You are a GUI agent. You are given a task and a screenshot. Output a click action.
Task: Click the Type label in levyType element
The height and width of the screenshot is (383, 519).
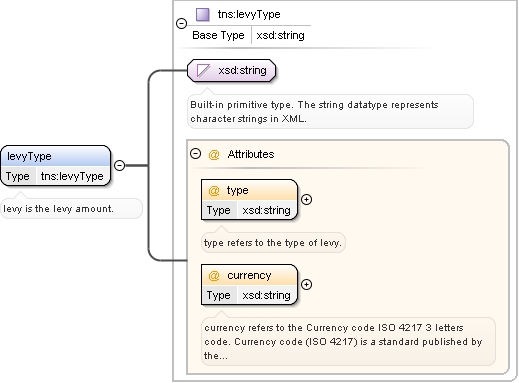point(18,176)
